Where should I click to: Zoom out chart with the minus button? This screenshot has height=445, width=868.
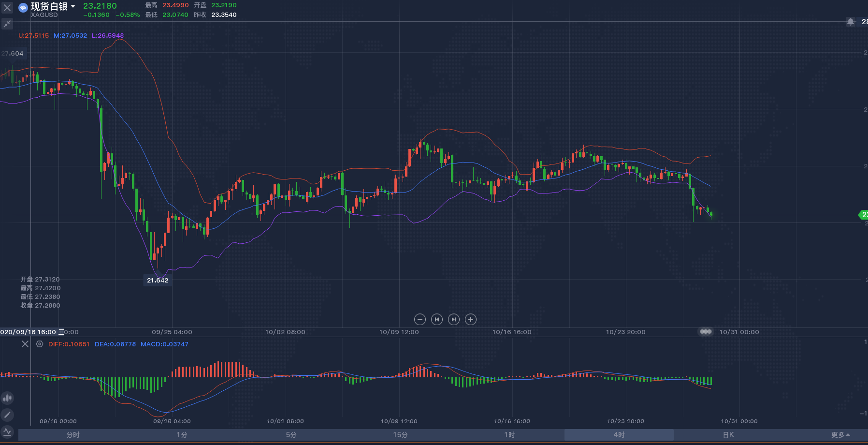(420, 319)
